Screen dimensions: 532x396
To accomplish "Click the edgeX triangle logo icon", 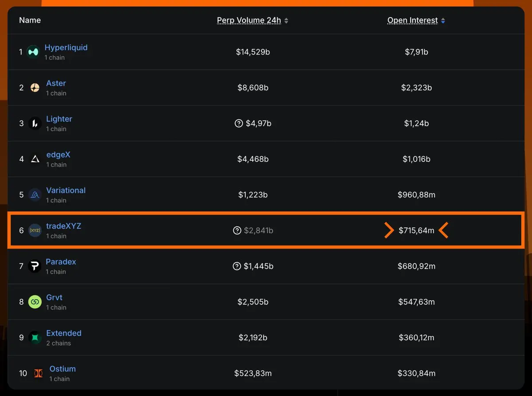I will click(35, 159).
